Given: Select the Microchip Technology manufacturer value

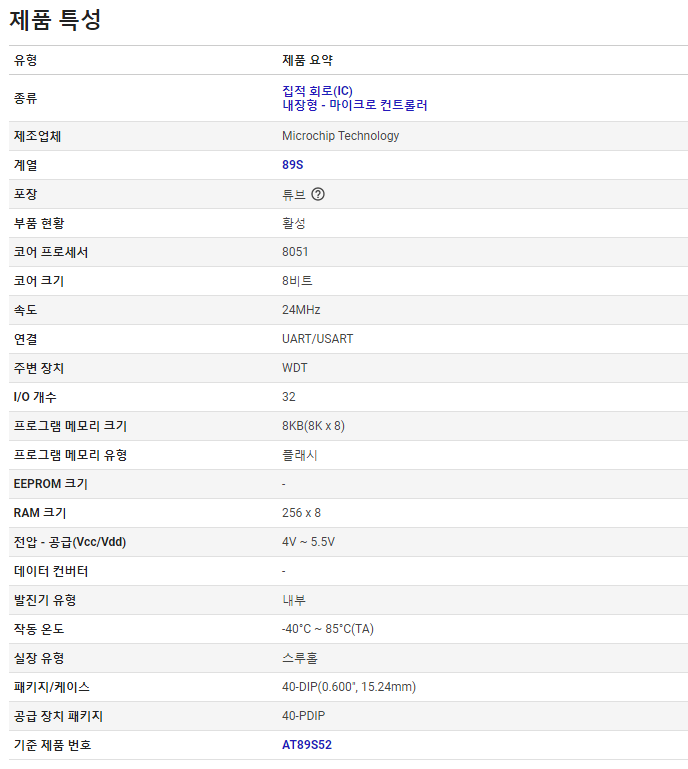Looking at the screenshot, I should coord(340,136).
